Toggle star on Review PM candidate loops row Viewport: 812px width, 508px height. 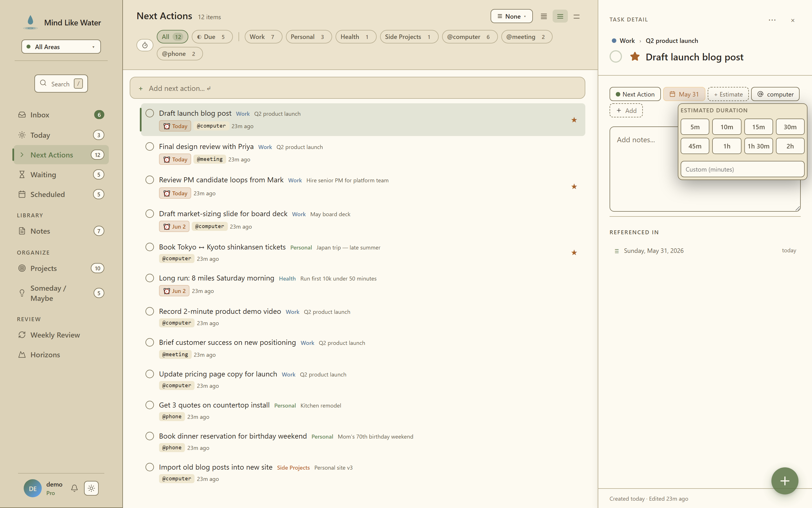(574, 187)
